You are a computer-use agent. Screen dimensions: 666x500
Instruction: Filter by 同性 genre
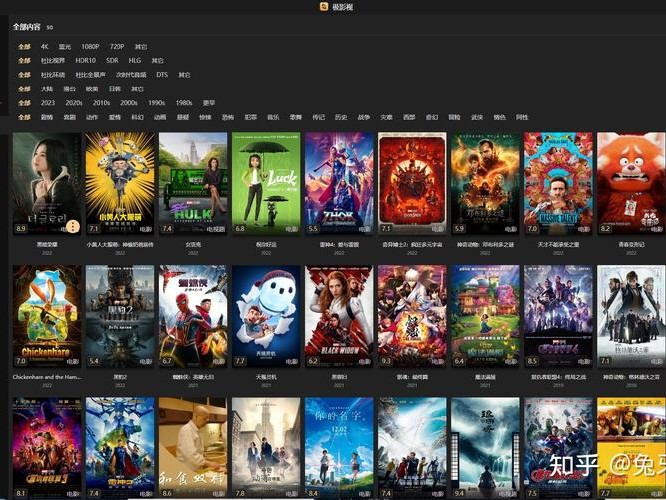pos(522,117)
